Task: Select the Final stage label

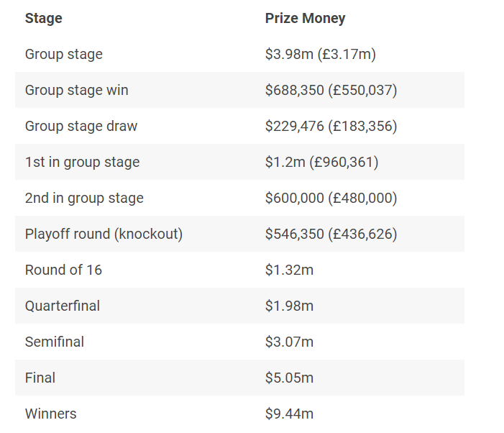Action: pos(40,378)
